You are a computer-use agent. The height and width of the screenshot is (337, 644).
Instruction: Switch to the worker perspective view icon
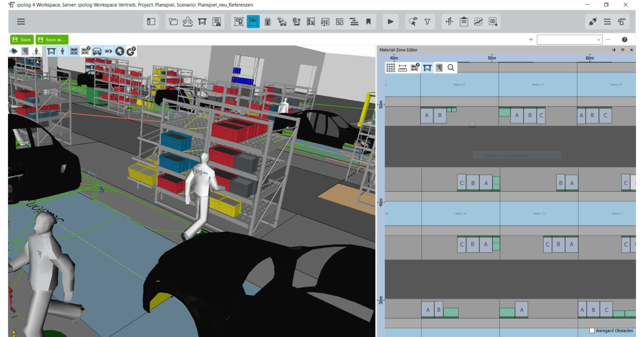pyautogui.click(x=36, y=51)
